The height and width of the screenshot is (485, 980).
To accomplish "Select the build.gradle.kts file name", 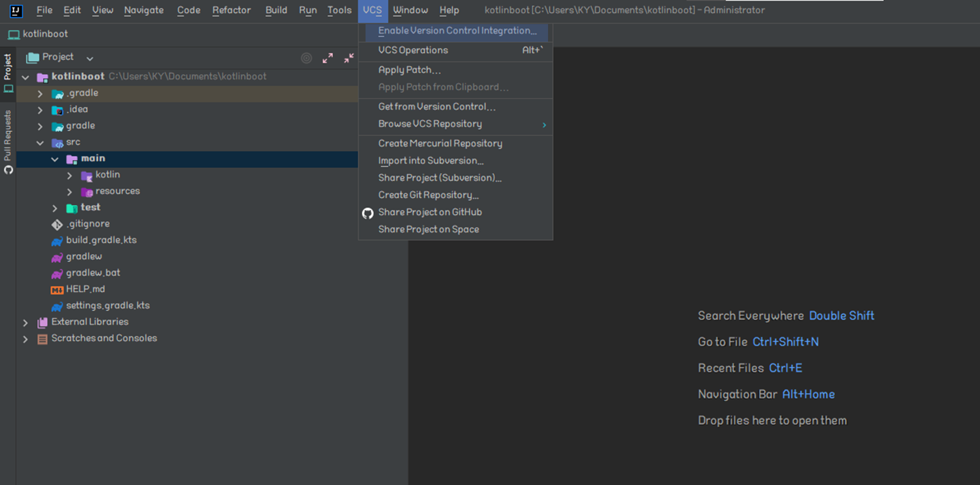I will click(x=101, y=240).
